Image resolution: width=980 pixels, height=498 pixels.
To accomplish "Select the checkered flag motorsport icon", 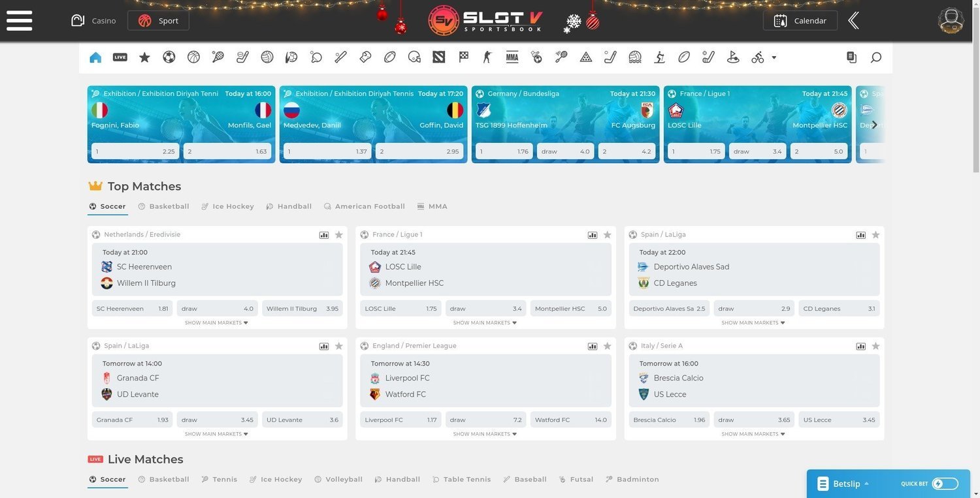I will click(463, 57).
